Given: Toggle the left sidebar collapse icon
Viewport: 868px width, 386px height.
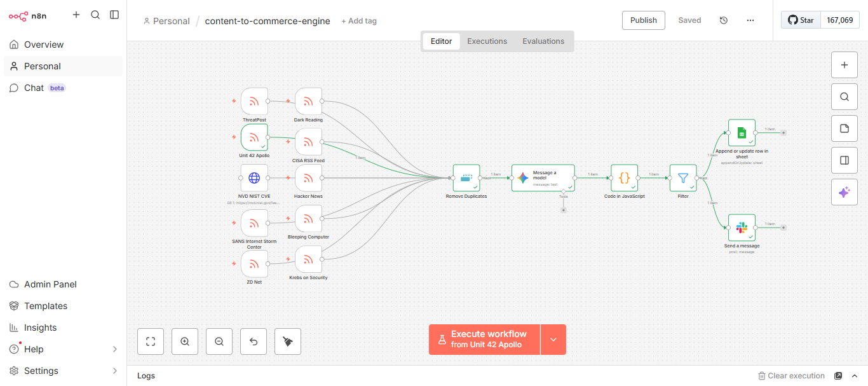Looking at the screenshot, I should tap(114, 15).
